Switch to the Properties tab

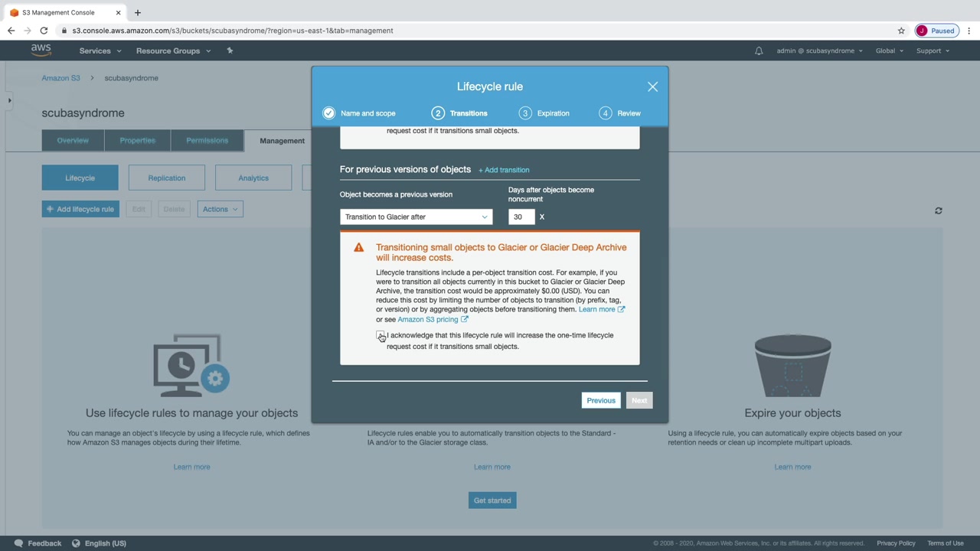point(138,140)
